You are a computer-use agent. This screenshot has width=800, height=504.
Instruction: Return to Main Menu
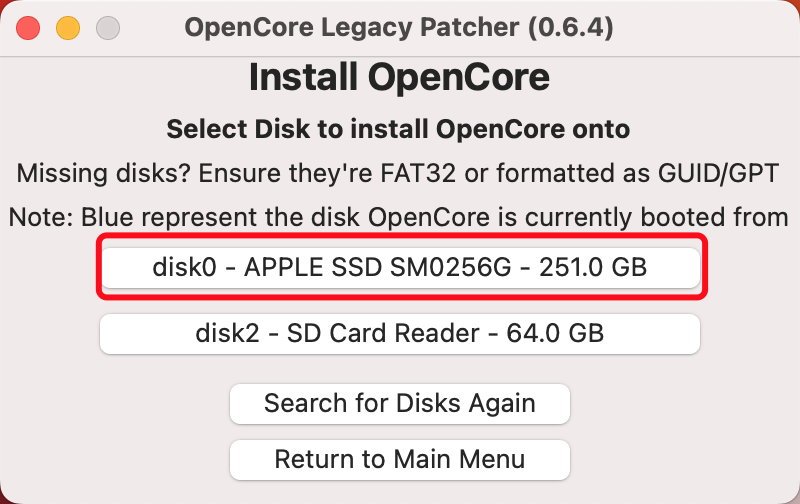pyautogui.click(x=399, y=459)
